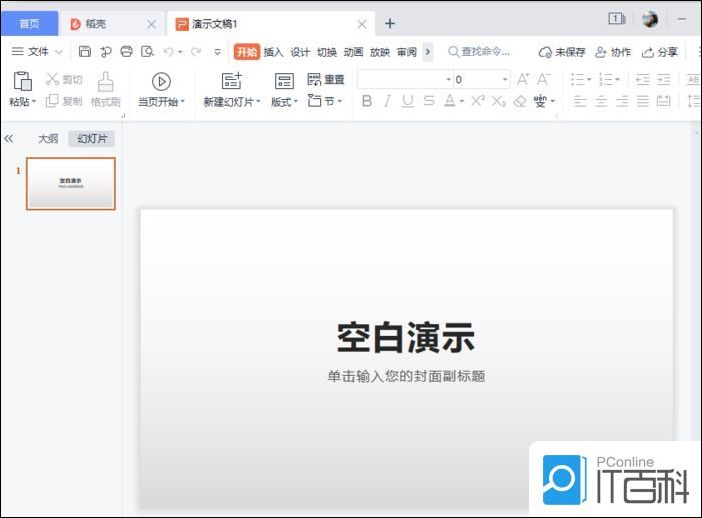Switch to Slides (幻灯片) panel view

pos(92,139)
